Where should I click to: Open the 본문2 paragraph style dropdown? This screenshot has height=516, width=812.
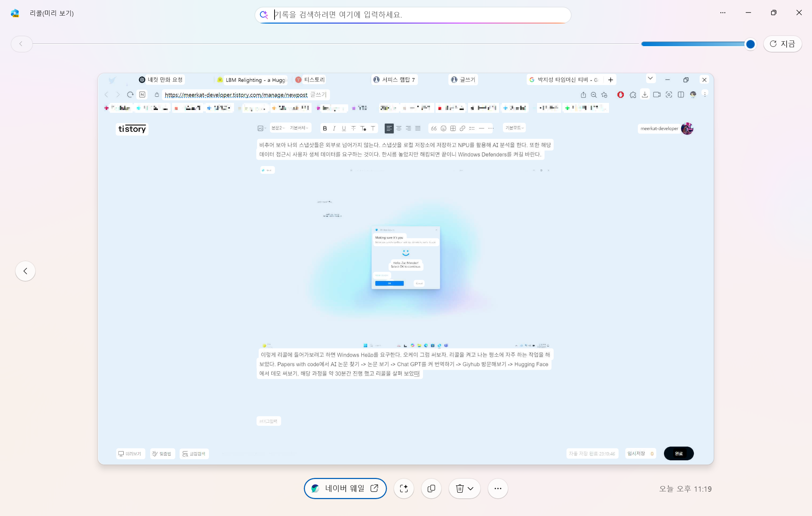point(278,128)
